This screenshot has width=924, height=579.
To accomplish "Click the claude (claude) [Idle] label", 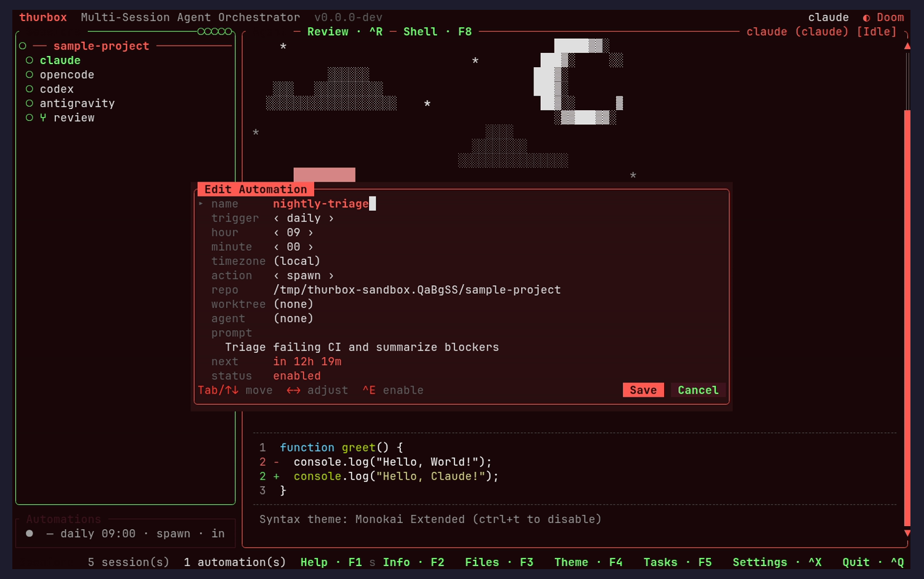I will click(822, 31).
